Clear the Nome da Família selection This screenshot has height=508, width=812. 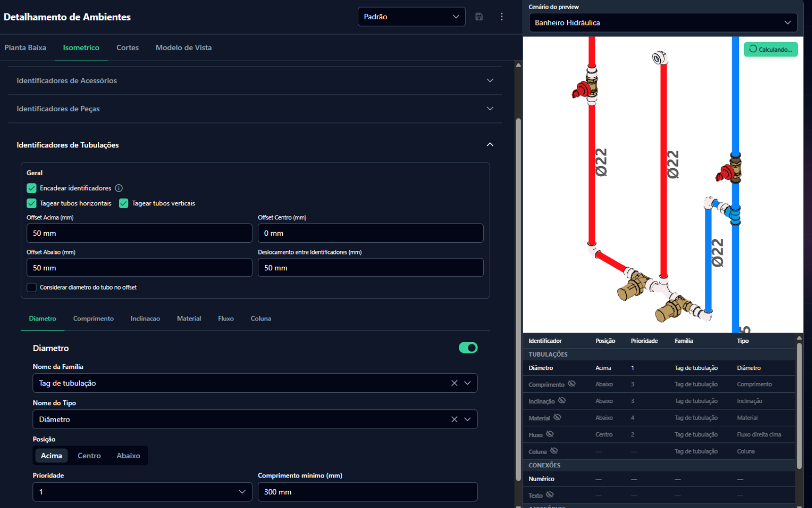point(454,383)
